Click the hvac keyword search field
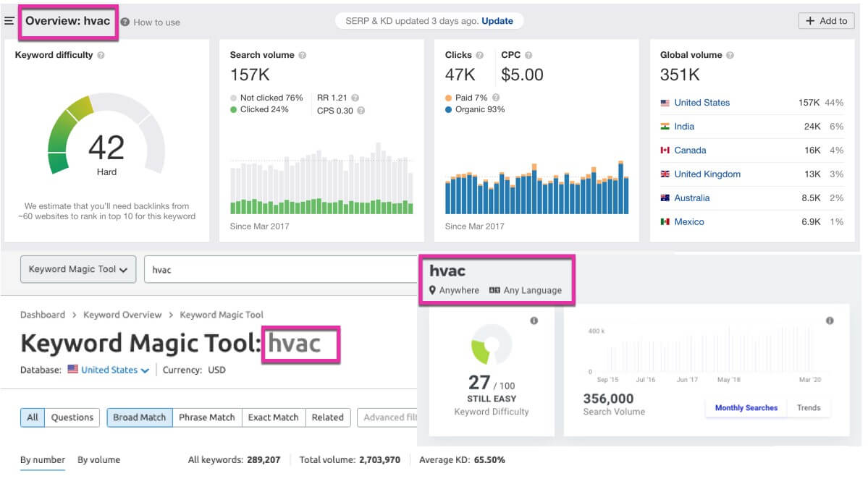 pos(281,269)
